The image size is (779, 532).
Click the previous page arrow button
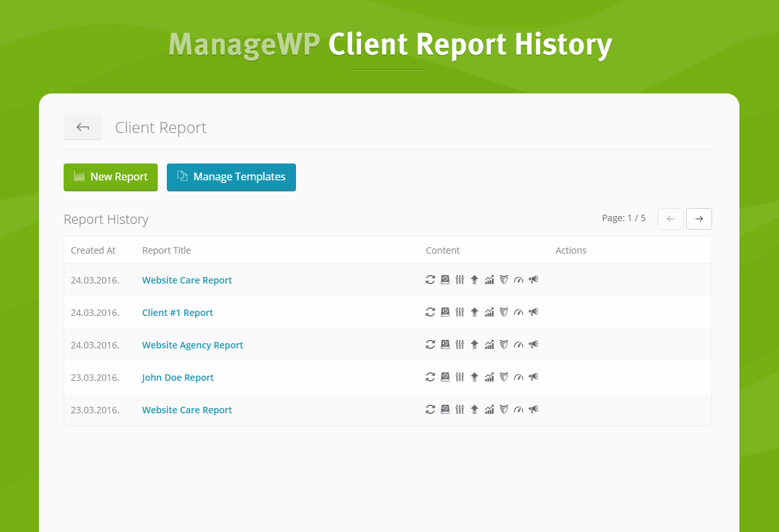click(x=670, y=219)
